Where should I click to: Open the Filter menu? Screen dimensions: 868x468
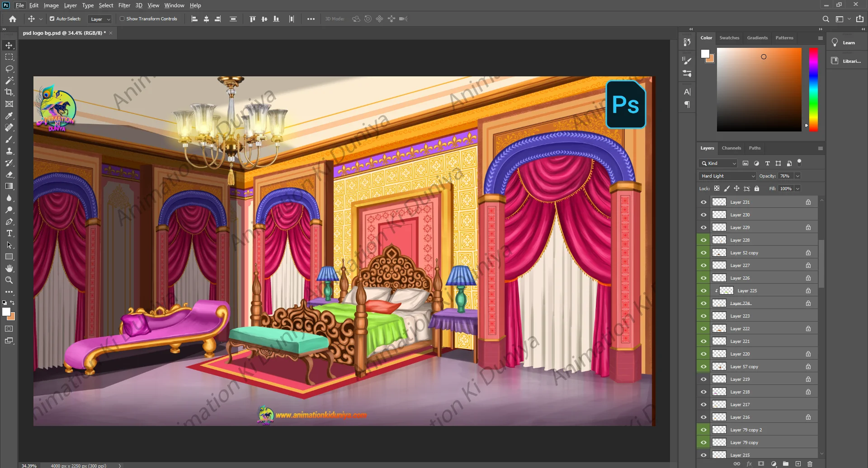(124, 5)
